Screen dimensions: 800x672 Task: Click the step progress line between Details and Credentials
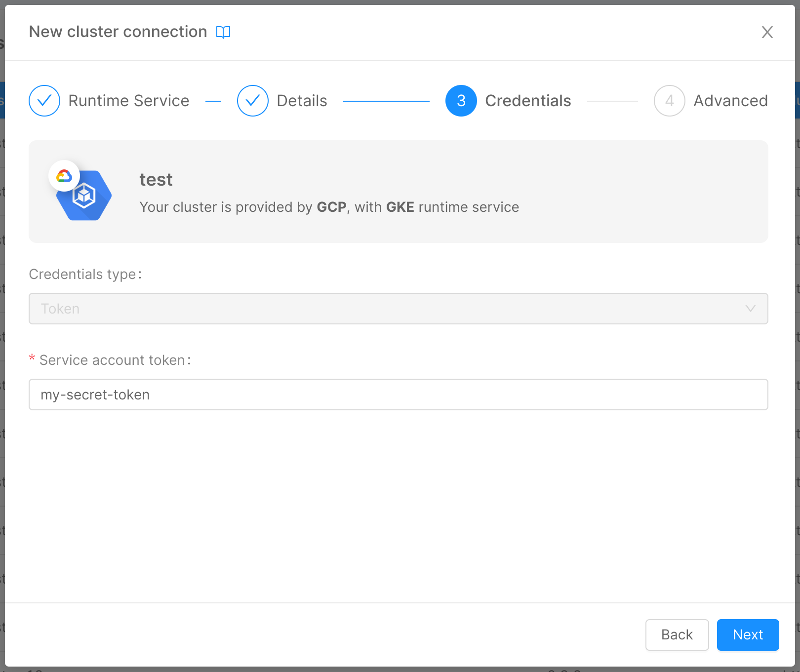387,100
